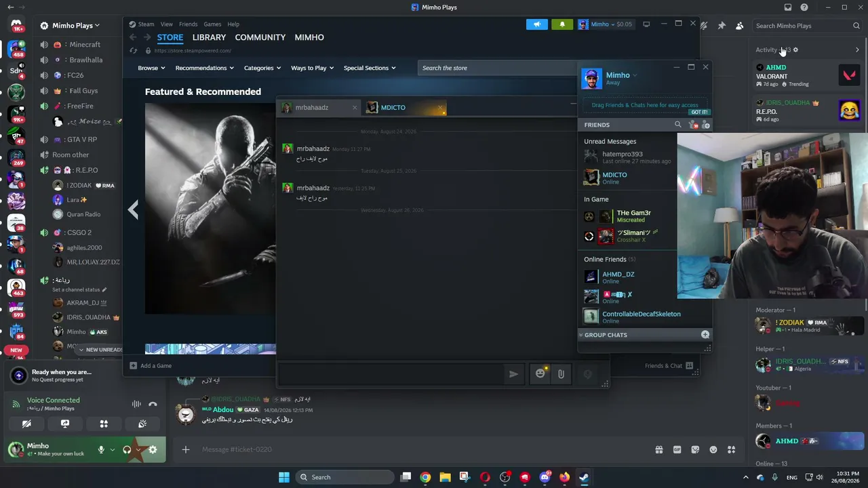Expand Steam Ways to Play dropdown
Image resolution: width=868 pixels, height=488 pixels.
pyautogui.click(x=312, y=68)
